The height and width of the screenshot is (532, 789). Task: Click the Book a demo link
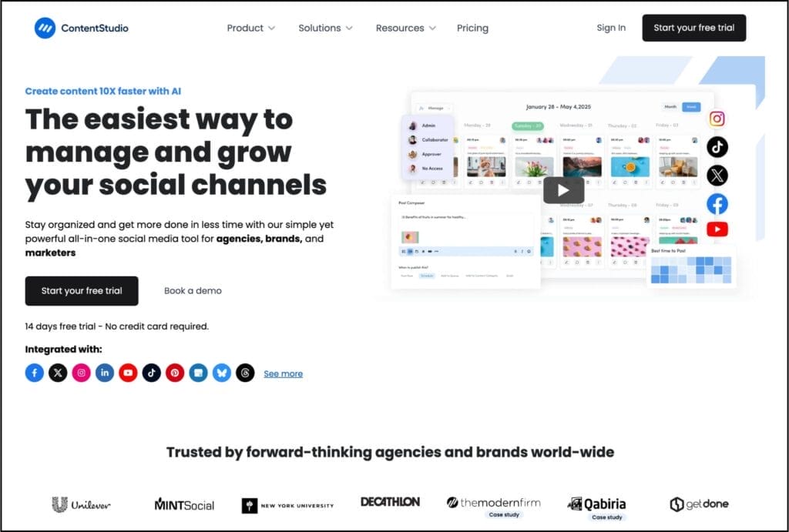(x=193, y=291)
